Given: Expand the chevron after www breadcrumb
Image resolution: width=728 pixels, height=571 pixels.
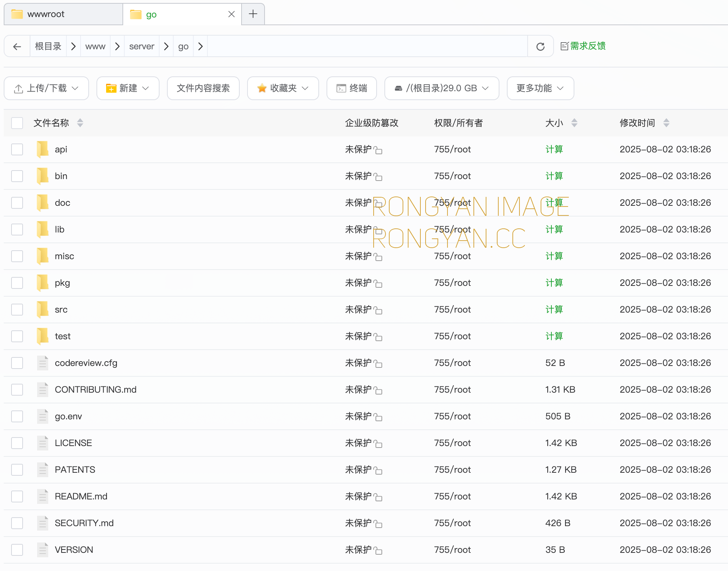Looking at the screenshot, I should pyautogui.click(x=117, y=46).
